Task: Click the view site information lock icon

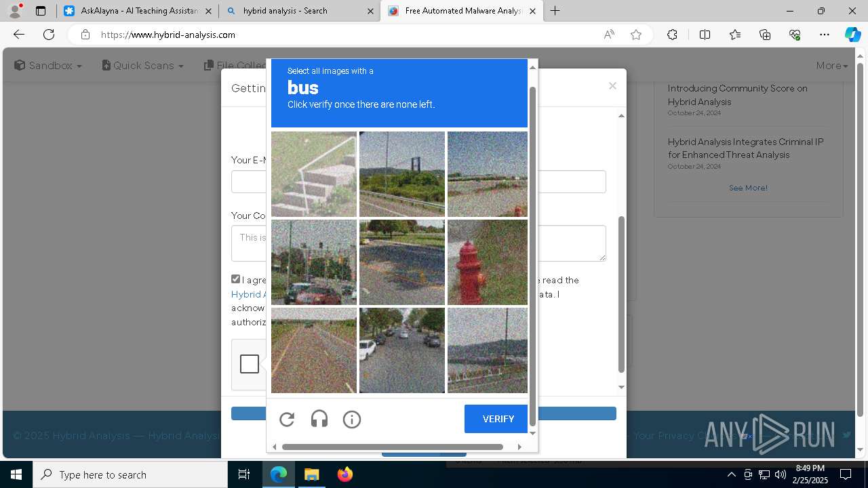Action: tap(85, 35)
